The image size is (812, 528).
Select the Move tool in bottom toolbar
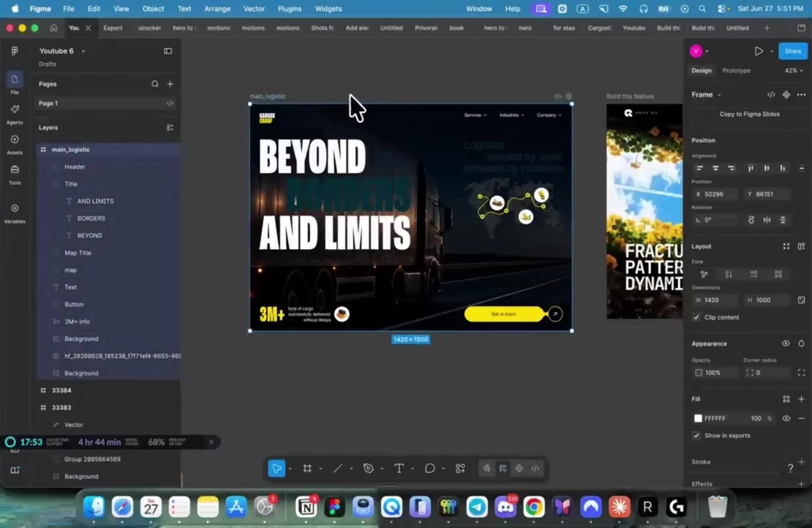click(277, 468)
